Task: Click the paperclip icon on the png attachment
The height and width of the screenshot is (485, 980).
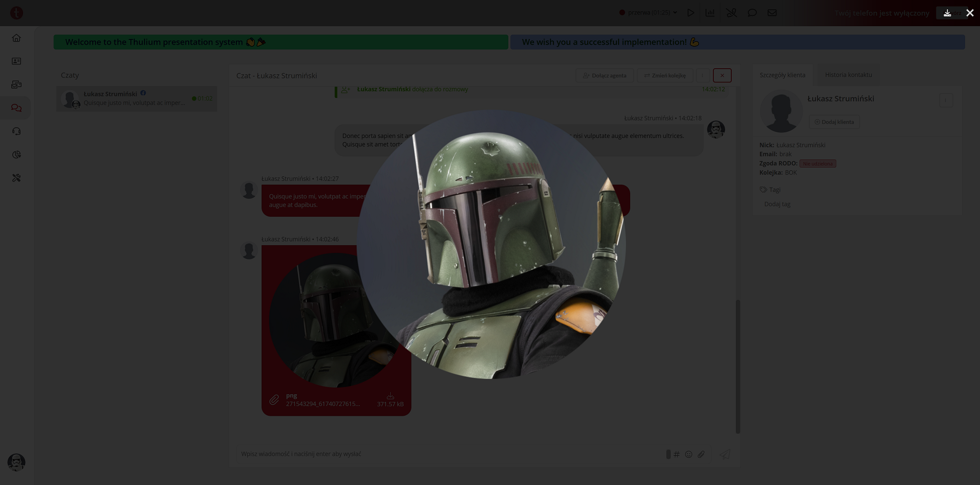Action: click(274, 399)
